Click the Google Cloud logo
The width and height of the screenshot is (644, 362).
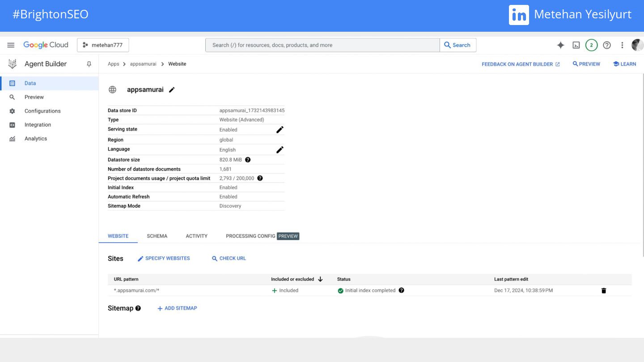tap(46, 45)
